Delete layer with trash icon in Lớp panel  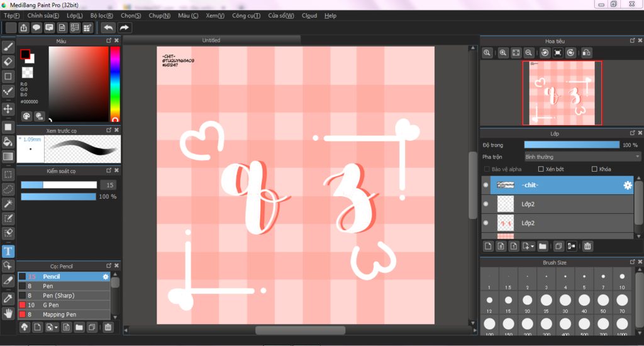(587, 246)
